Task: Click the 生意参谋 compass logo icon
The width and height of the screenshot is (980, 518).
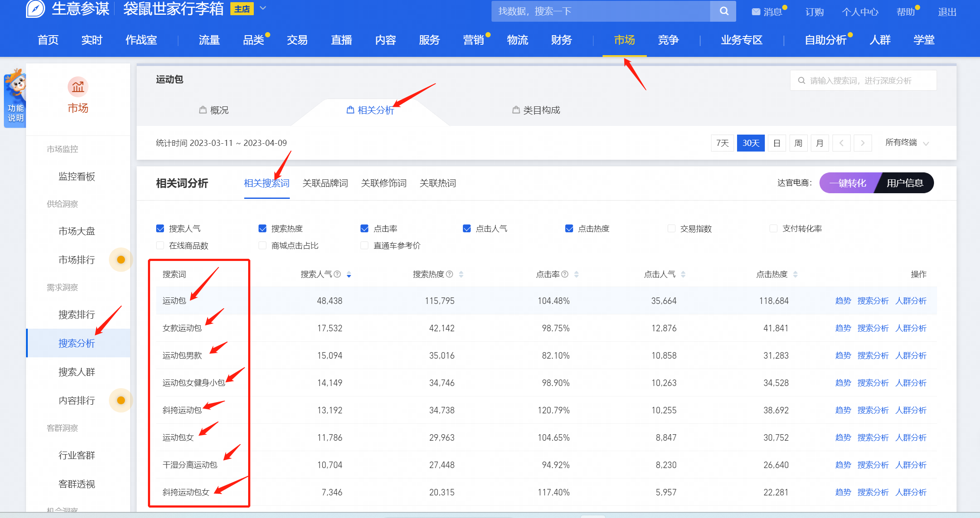Action: (36, 9)
